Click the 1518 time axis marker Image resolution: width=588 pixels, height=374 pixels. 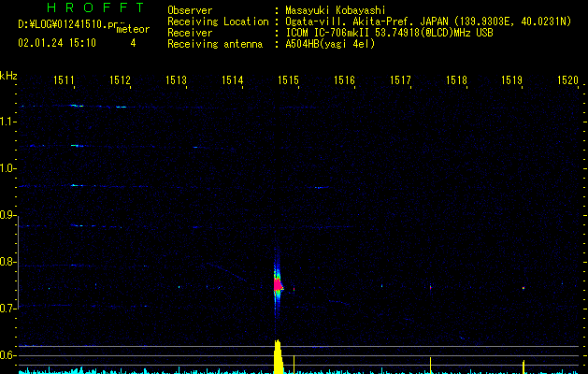click(x=456, y=80)
